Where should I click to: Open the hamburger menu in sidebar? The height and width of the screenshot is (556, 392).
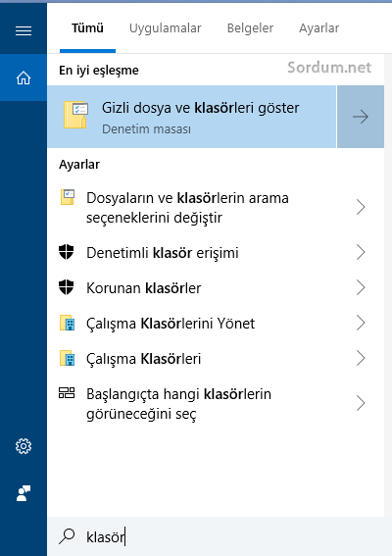24,31
